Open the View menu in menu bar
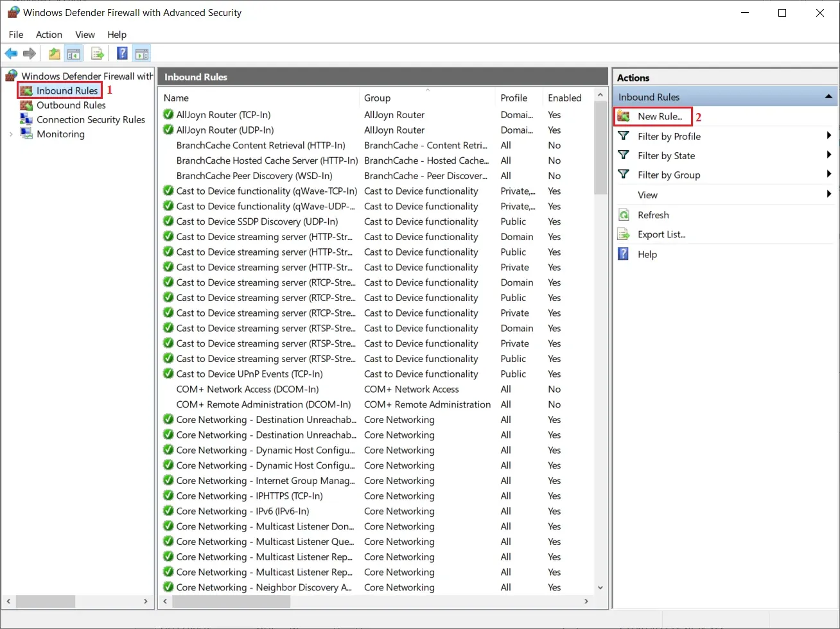 [85, 35]
